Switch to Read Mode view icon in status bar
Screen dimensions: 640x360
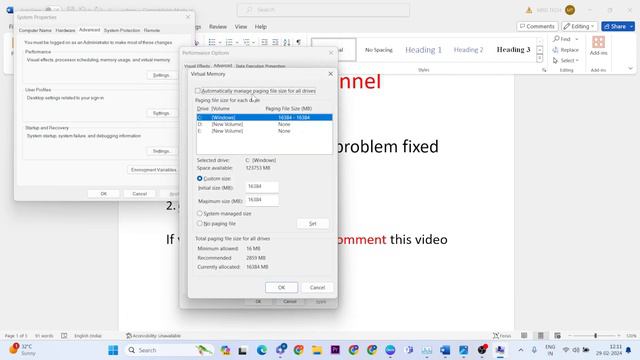tap(524, 336)
